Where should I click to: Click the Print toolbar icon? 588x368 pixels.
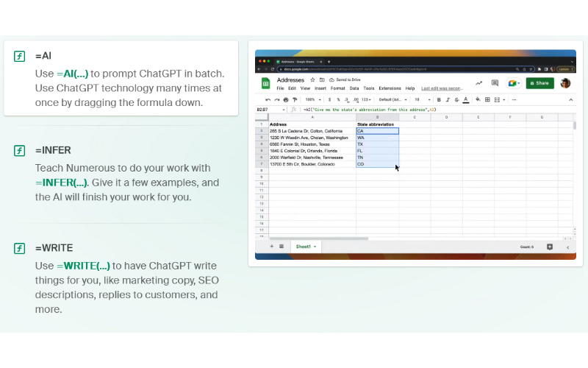coord(286,100)
